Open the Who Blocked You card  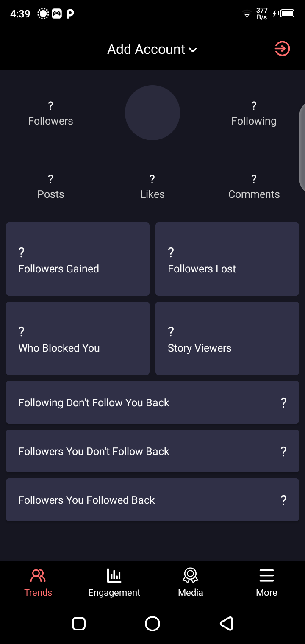tap(78, 338)
